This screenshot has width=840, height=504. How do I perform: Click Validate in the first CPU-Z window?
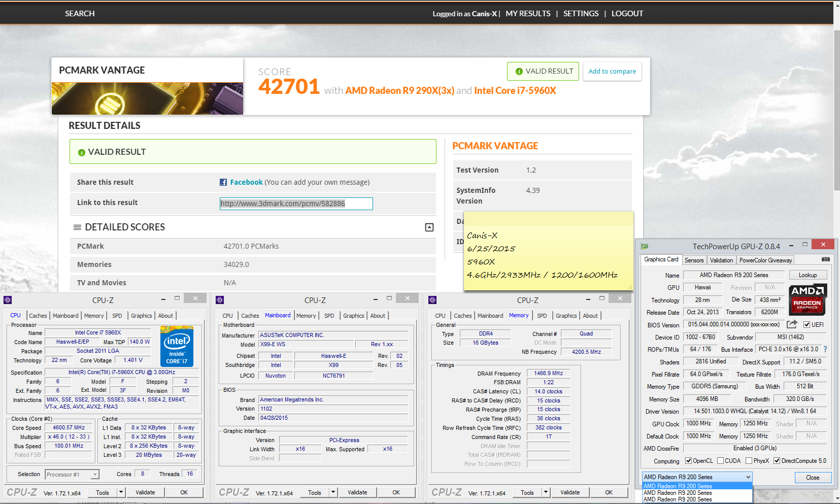point(145,492)
